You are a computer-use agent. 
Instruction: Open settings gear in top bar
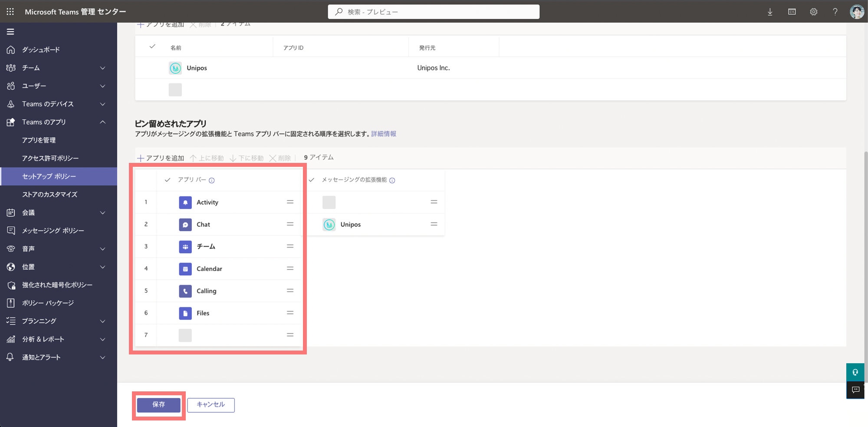point(813,12)
